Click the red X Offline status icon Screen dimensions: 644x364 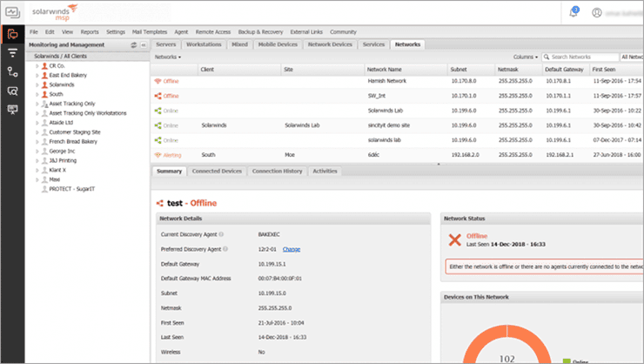pos(454,240)
